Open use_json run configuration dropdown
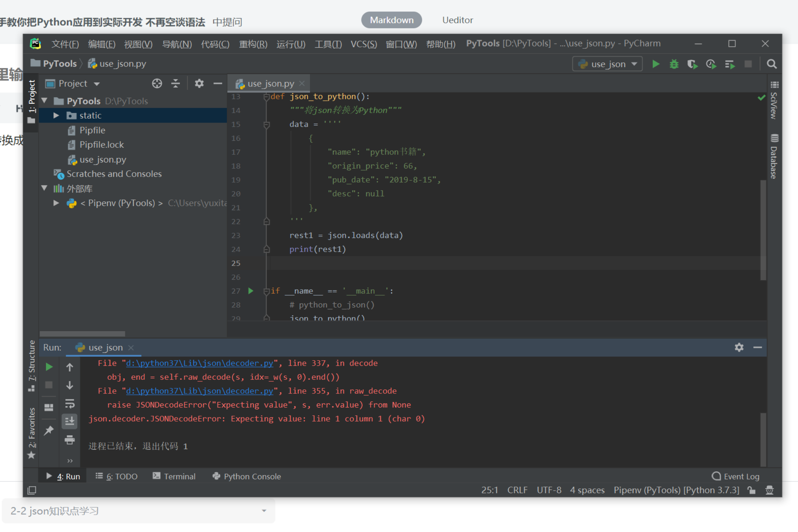This screenshot has height=532, width=798. click(607, 64)
